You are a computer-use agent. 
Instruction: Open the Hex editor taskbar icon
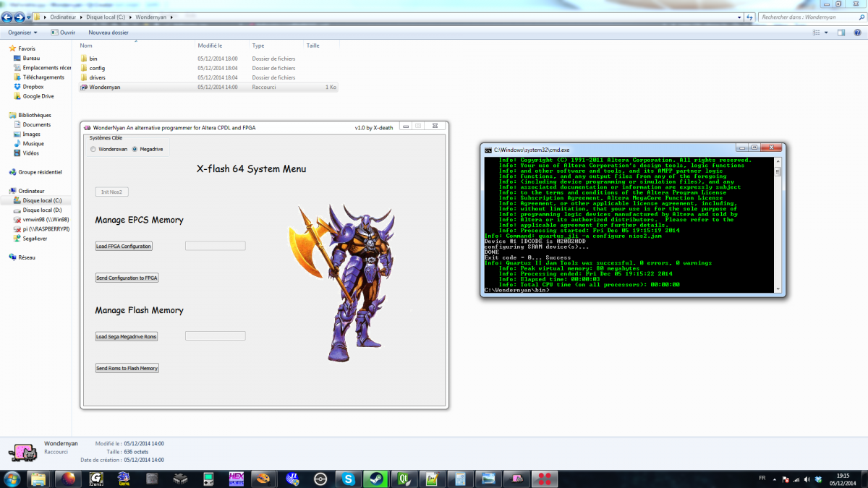(237, 479)
